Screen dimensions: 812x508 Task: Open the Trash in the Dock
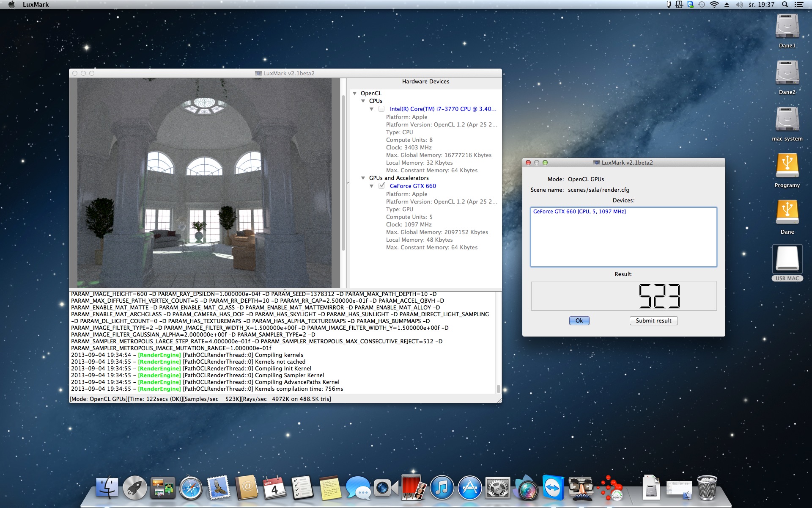click(x=707, y=488)
